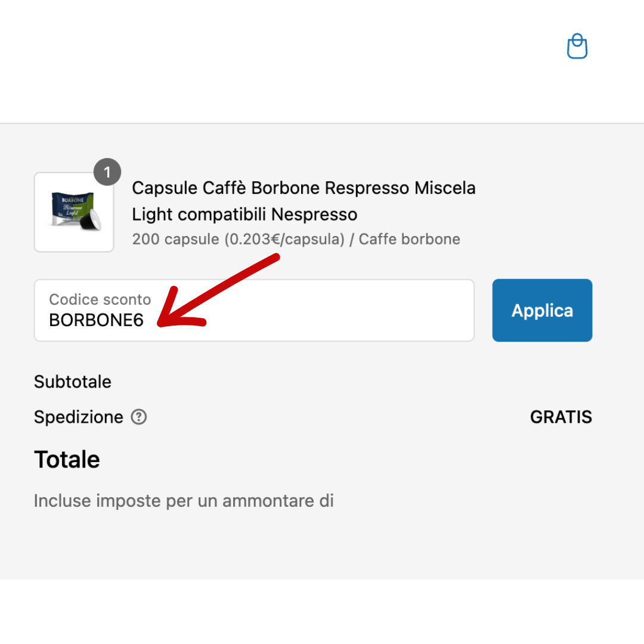The height and width of the screenshot is (644, 644).
Task: Click the BORBONE6 discount code text
Action: tap(97, 320)
